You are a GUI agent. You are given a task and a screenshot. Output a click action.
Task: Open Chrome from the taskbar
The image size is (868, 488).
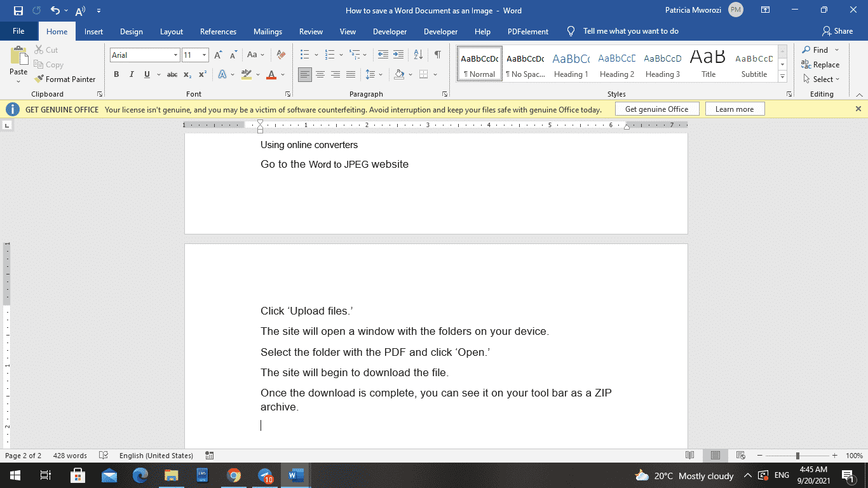234,475
